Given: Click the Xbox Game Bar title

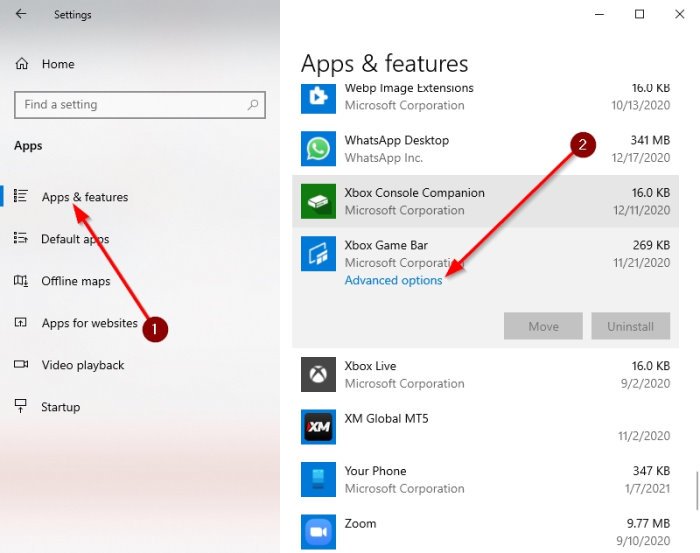Looking at the screenshot, I should pos(386,245).
